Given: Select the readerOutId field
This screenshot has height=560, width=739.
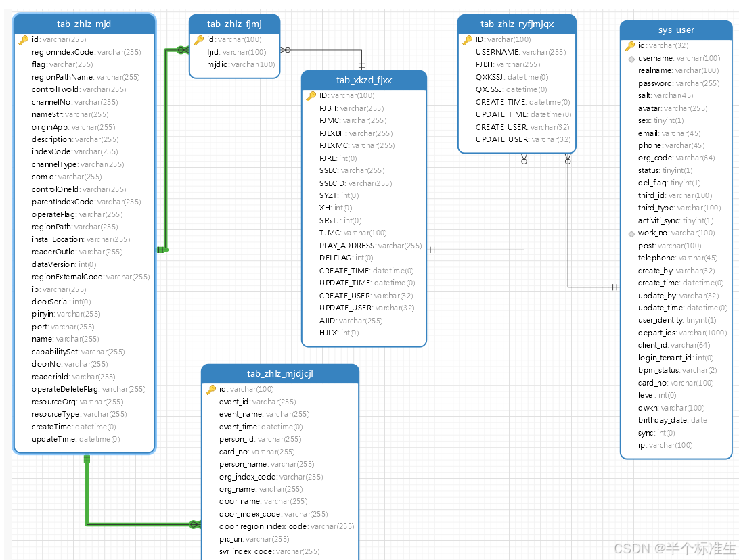Looking at the screenshot, I should (77, 252).
